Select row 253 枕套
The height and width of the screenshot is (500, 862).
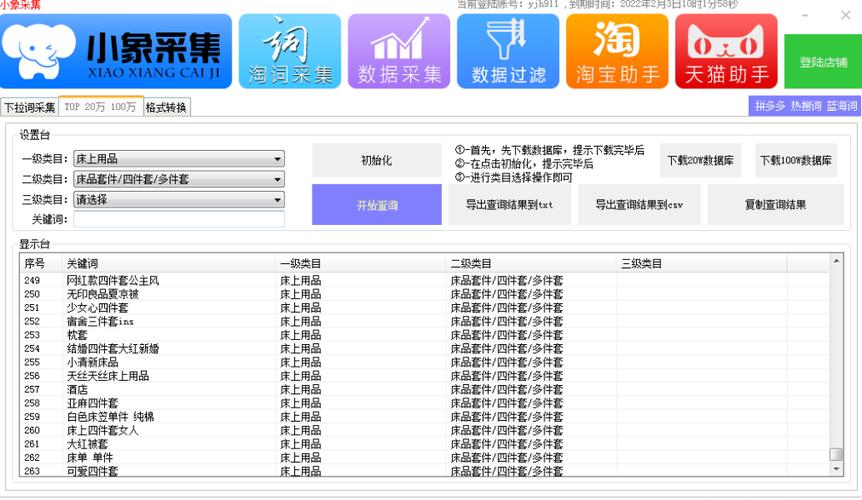[x=424, y=335]
